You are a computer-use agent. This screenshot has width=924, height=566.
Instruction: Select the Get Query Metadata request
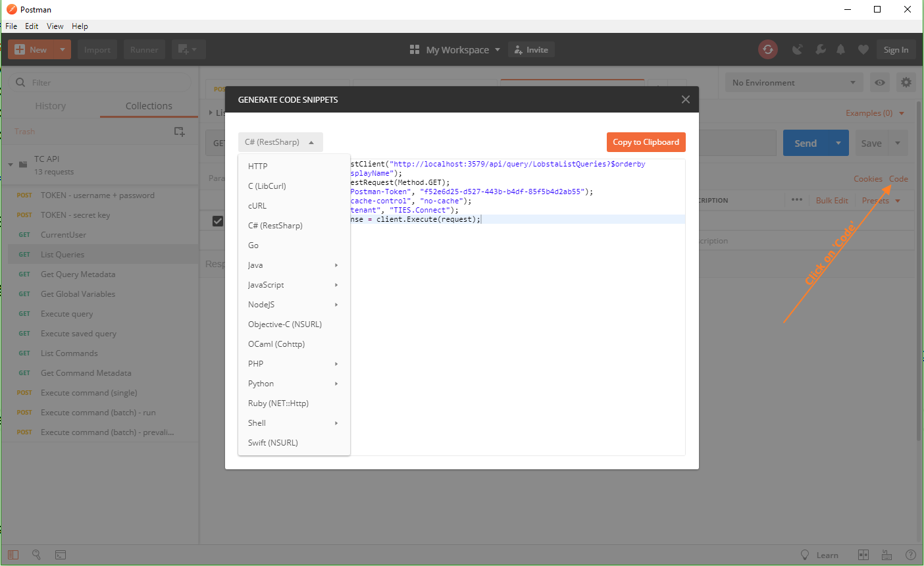[78, 274]
